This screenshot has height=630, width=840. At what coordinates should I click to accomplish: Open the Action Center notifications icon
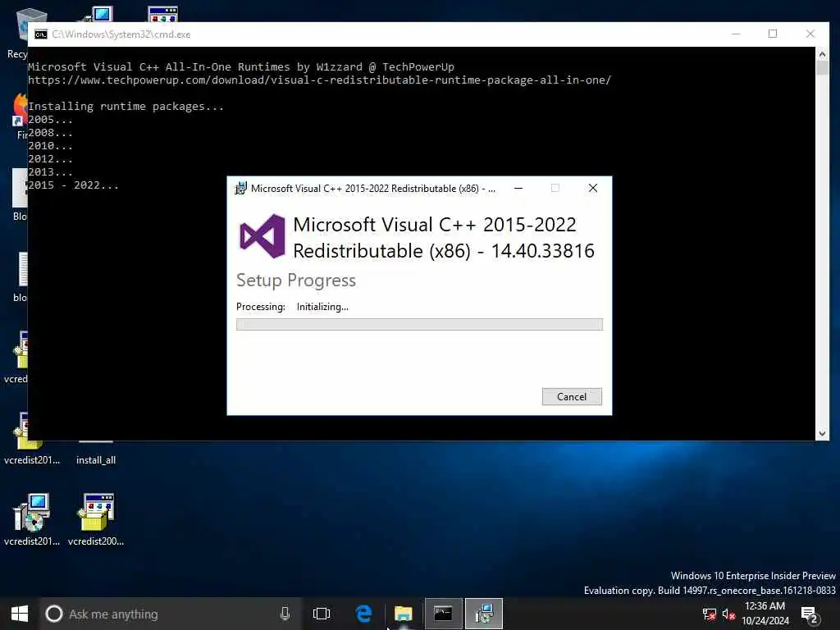[x=810, y=614]
